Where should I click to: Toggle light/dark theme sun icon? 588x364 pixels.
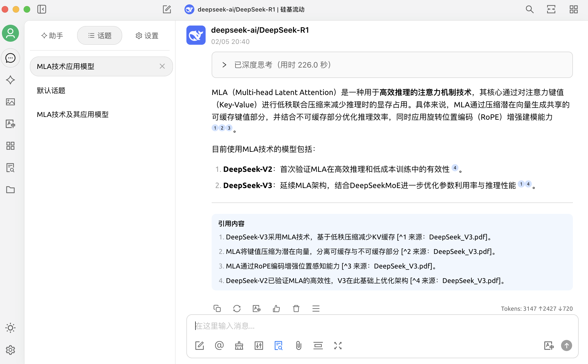click(10, 328)
